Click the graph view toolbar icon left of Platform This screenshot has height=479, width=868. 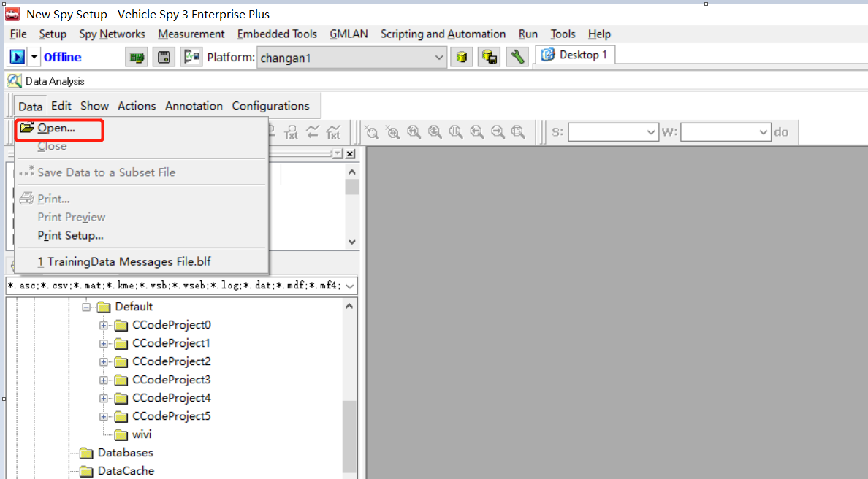tap(191, 57)
